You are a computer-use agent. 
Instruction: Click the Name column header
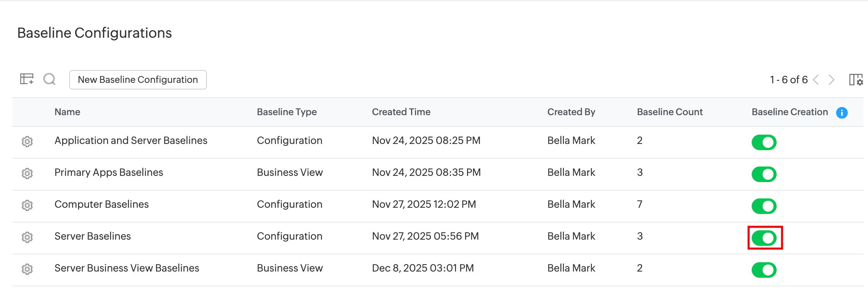coord(67,112)
